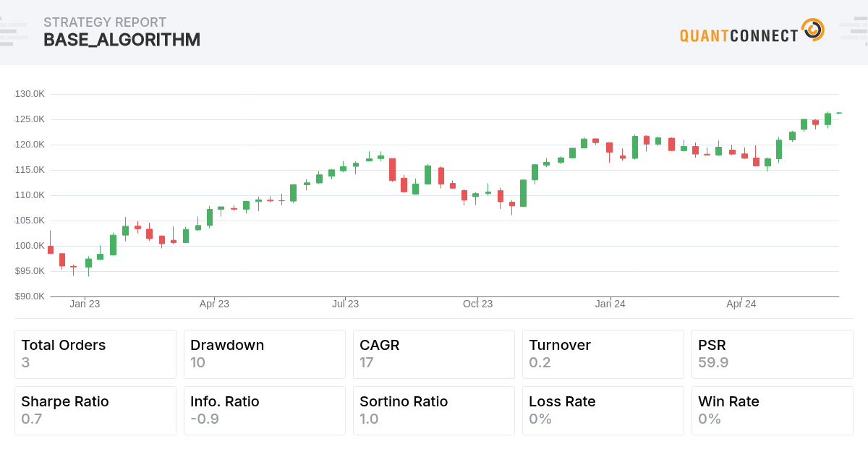The height and width of the screenshot is (457, 868).
Task: Click the $90.0K y-axis label
Action: click(x=30, y=296)
